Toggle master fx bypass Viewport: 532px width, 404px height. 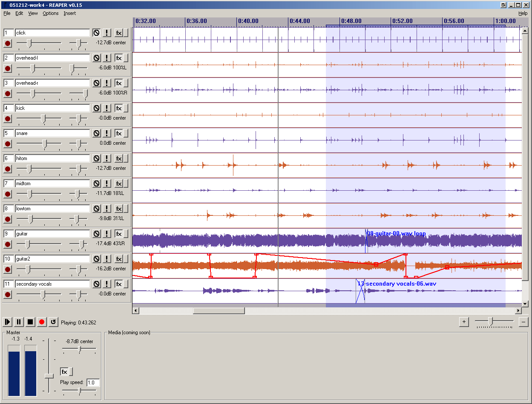[x=71, y=372]
